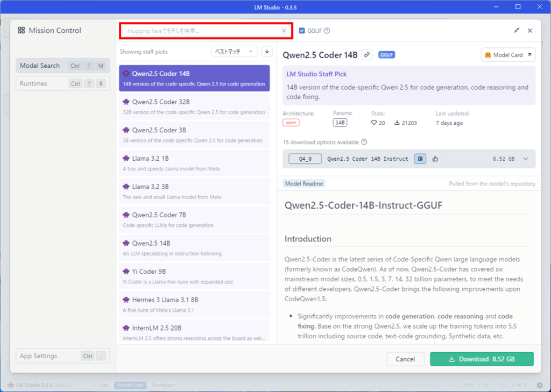The image size is (551, 392).
Task: Click the heart likes icon
Action: pos(374,123)
